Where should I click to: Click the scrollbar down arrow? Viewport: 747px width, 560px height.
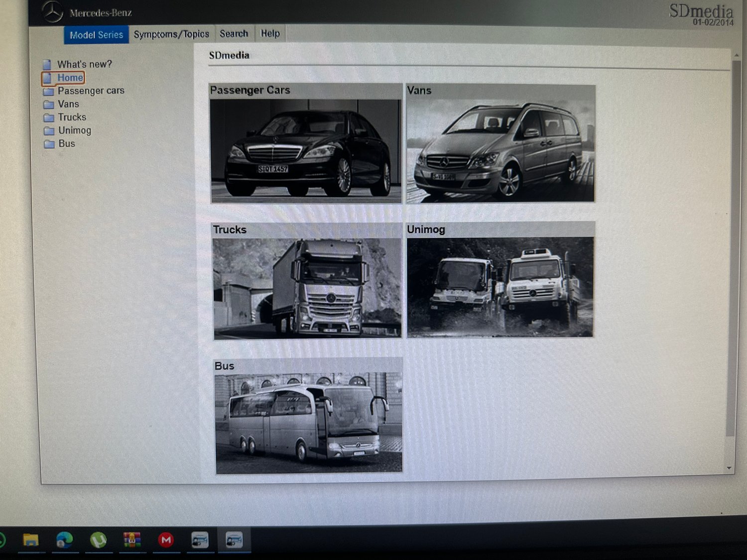[x=730, y=468]
